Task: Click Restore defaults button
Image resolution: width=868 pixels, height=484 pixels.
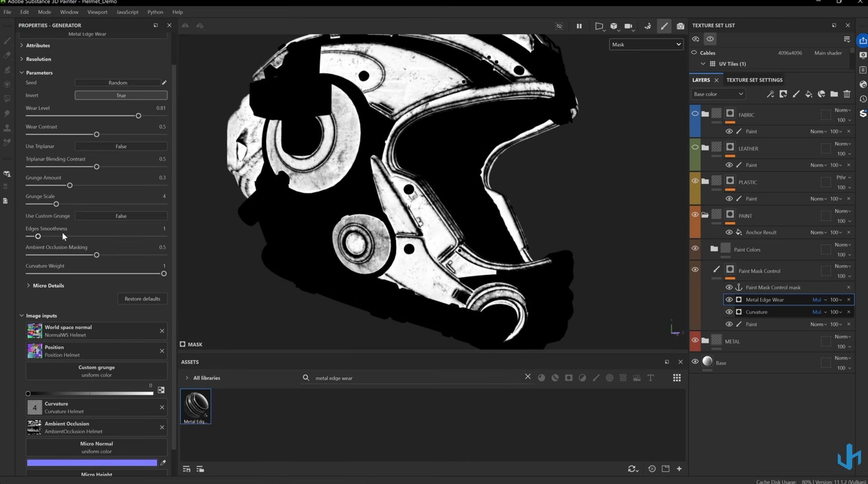Action: [142, 299]
